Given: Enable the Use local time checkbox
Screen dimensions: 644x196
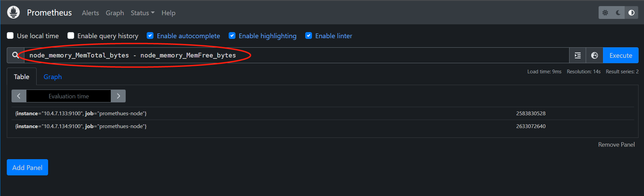Looking at the screenshot, I should (x=11, y=36).
